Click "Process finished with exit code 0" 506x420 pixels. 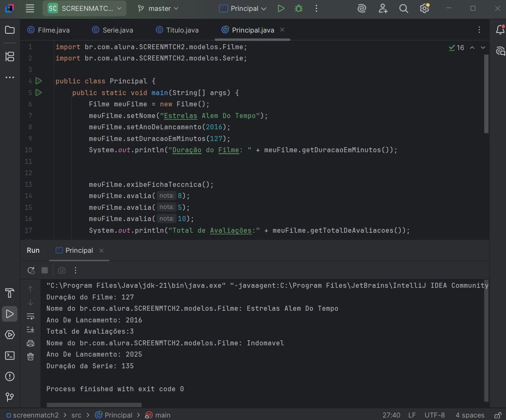tap(115, 389)
